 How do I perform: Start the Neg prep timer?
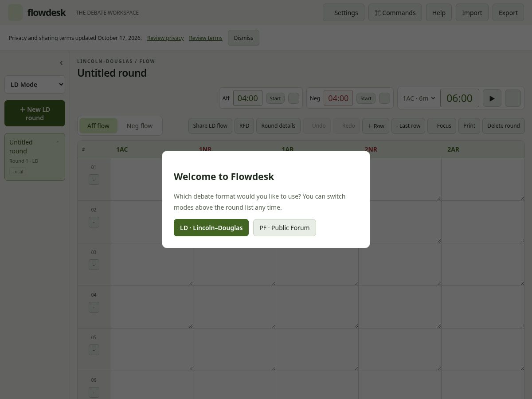366,98
